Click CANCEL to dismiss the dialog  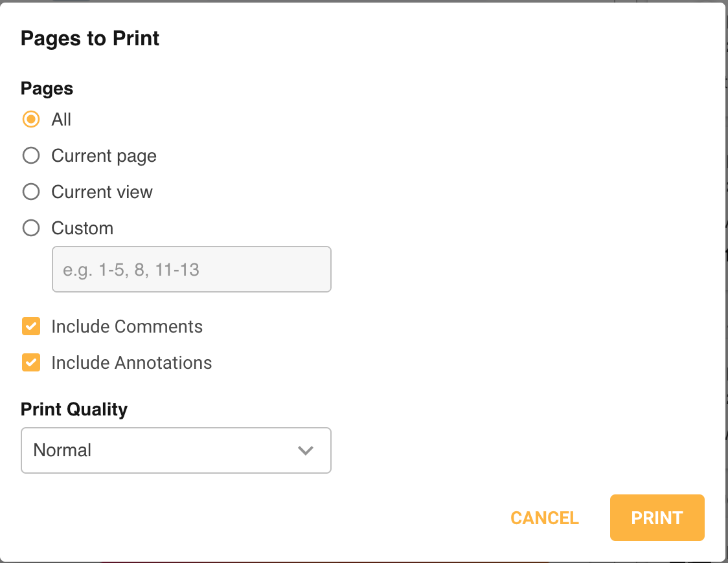(544, 518)
